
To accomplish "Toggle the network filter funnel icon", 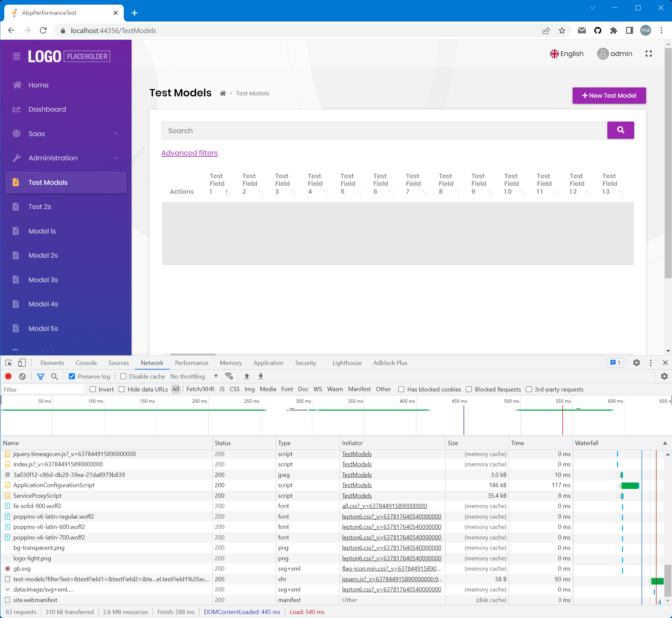I will [40, 377].
